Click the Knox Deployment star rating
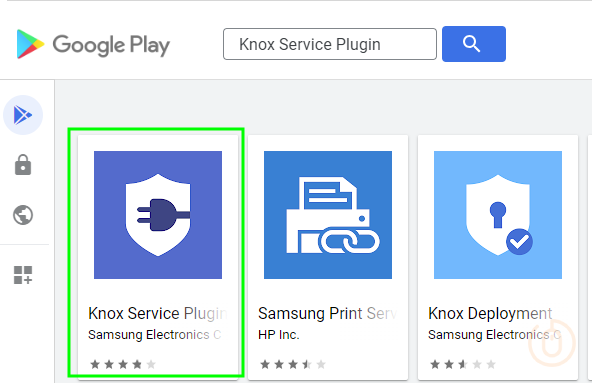Screen dimensions: 592x383 tap(462, 364)
